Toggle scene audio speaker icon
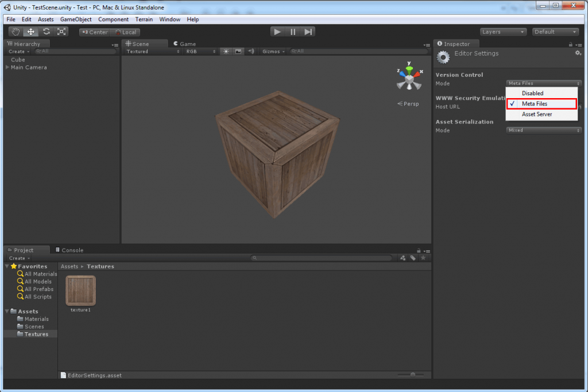 tap(250, 51)
